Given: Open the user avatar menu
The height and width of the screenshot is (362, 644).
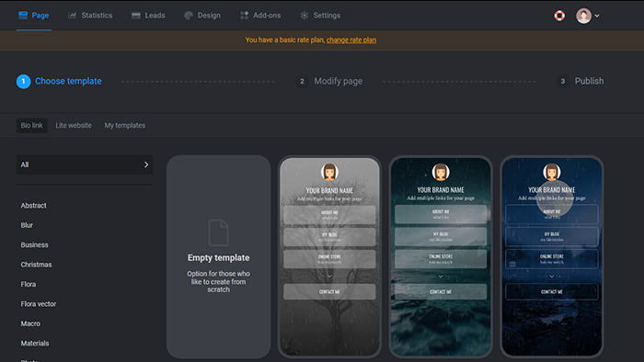Looking at the screenshot, I should pos(588,16).
